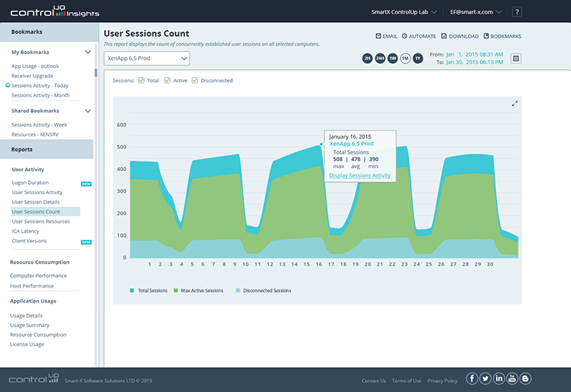
Task: Select the Reports sidebar header
Action: [x=46, y=149]
